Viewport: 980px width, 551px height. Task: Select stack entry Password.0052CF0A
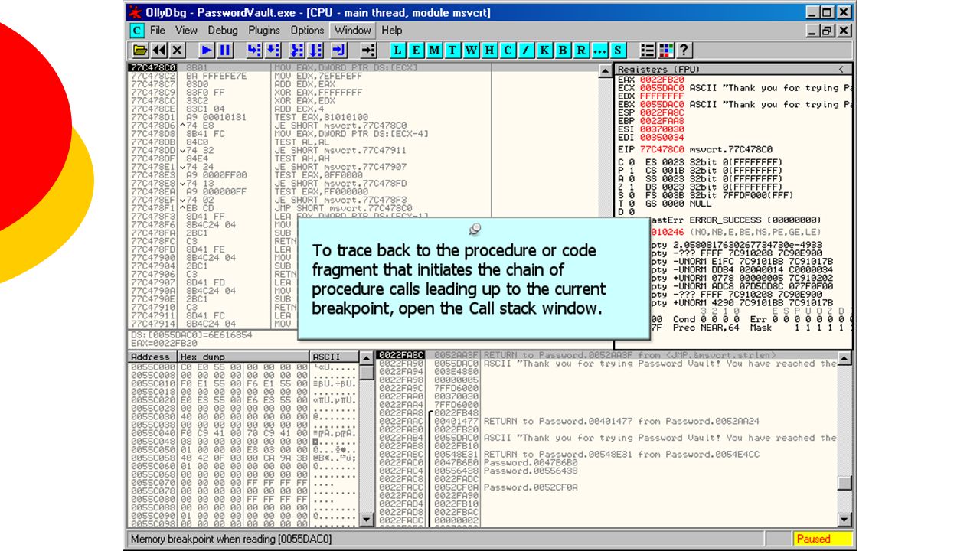pos(607,487)
